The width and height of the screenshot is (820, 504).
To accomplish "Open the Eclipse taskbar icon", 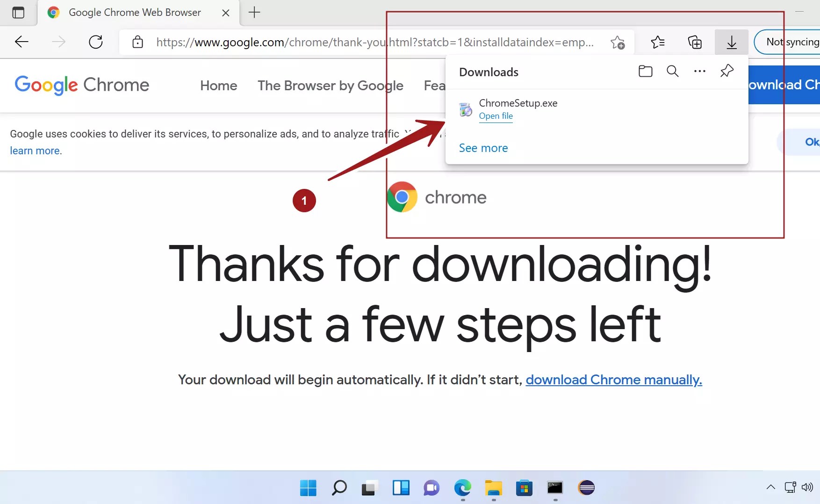I will pos(586,488).
